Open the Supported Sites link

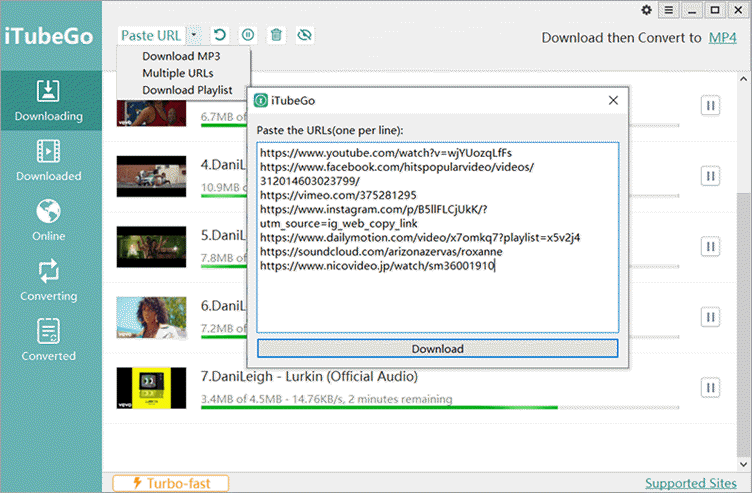click(691, 483)
